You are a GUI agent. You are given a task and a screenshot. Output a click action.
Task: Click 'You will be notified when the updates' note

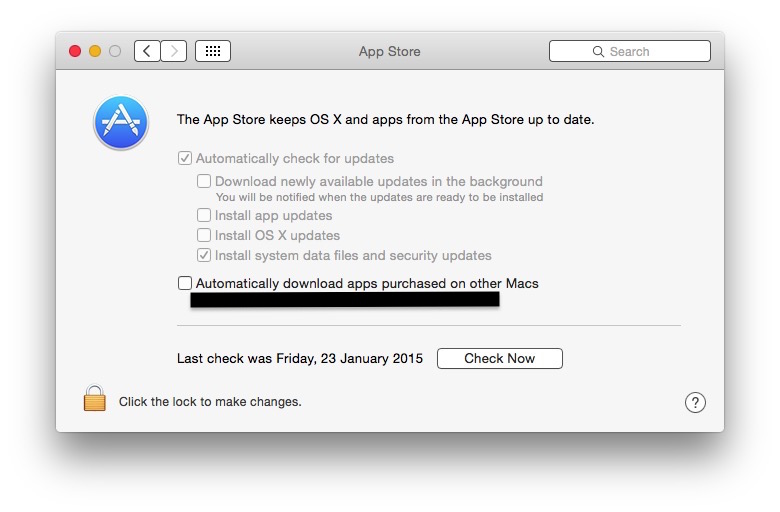[x=379, y=197]
